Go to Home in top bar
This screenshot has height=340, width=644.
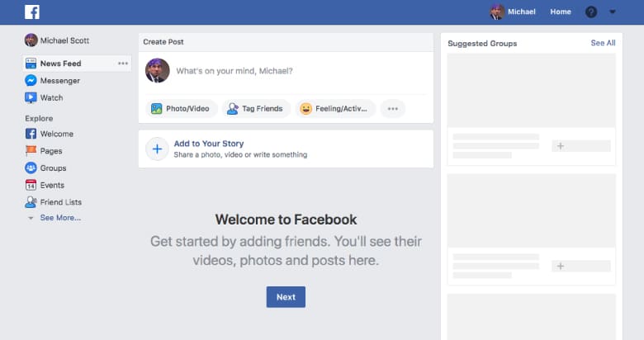(561, 12)
